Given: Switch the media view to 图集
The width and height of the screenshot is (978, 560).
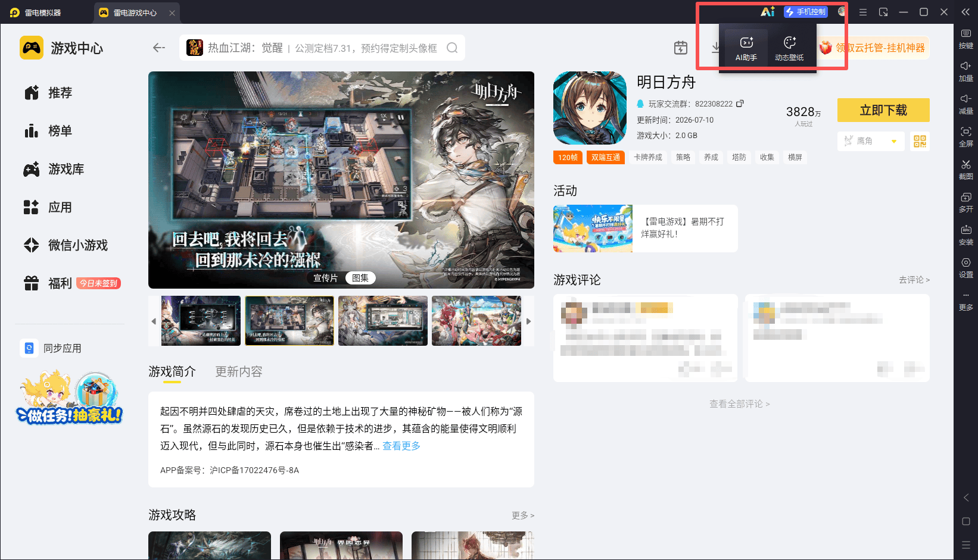Looking at the screenshot, I should point(360,278).
